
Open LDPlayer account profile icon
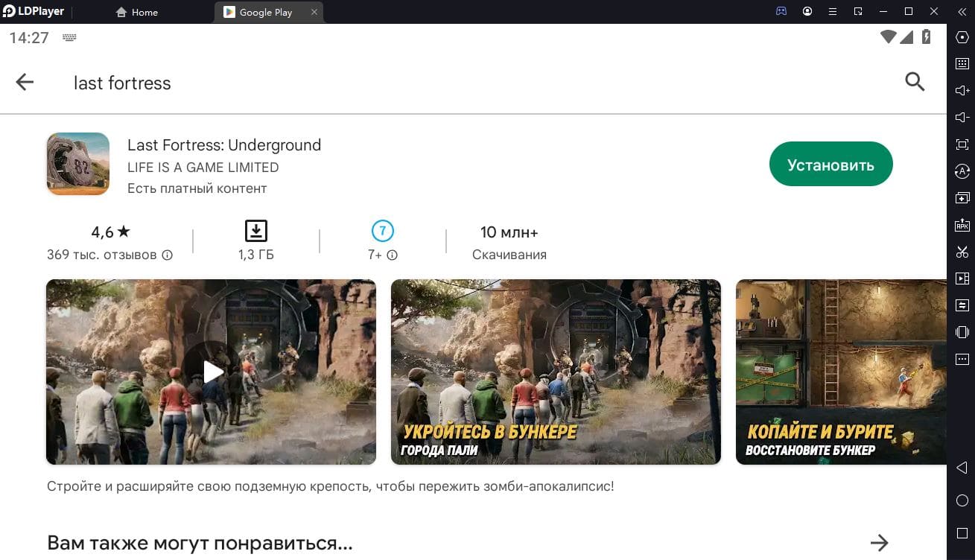point(807,11)
